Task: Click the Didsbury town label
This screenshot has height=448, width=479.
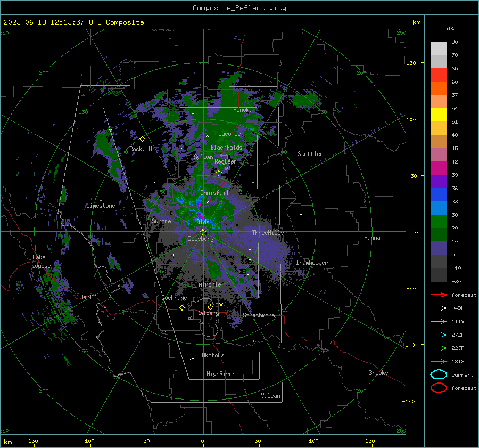Action: tap(201, 239)
